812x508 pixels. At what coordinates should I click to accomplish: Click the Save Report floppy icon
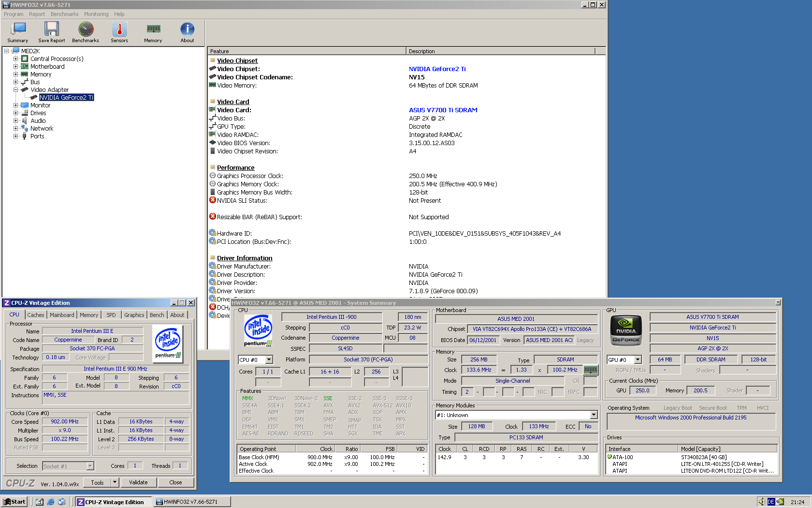click(x=52, y=32)
